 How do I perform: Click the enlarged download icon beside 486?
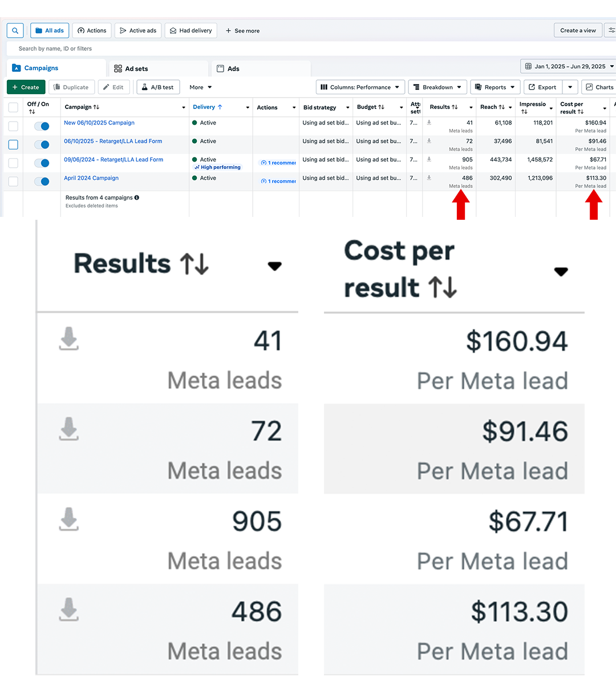pos(69,609)
